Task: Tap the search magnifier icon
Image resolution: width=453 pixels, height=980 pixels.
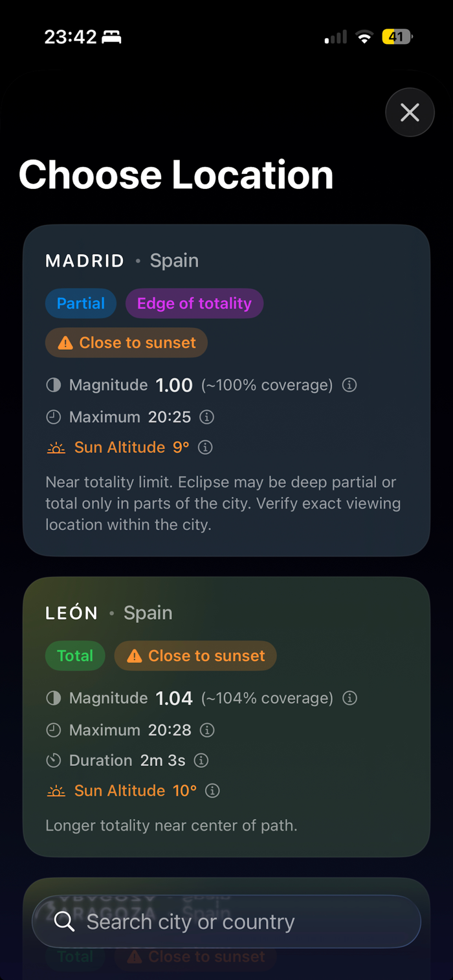Action: click(65, 921)
